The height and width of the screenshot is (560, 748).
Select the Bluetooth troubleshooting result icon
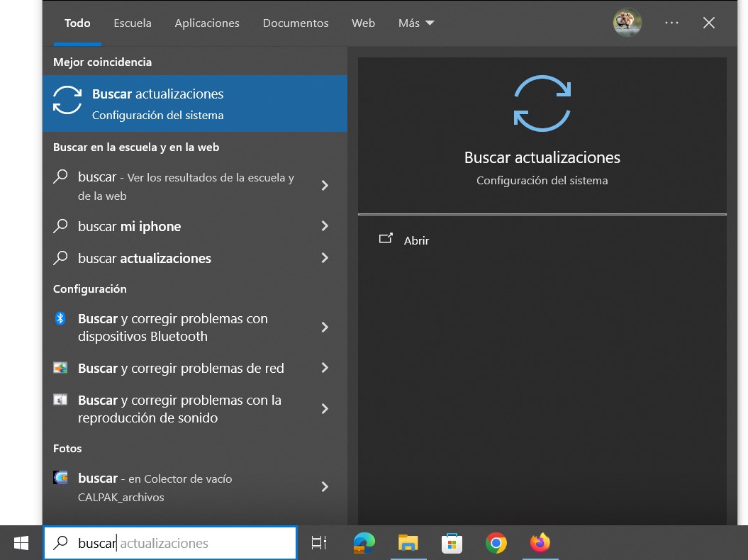click(x=60, y=318)
